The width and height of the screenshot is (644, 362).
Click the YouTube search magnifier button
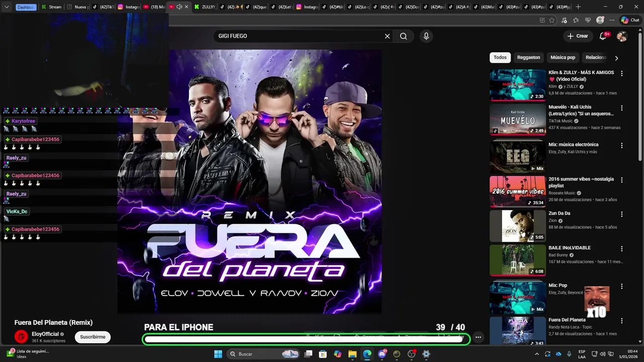point(404,36)
